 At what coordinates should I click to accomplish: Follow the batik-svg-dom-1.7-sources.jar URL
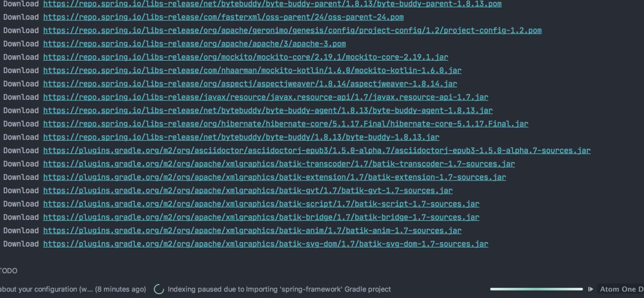(x=266, y=244)
